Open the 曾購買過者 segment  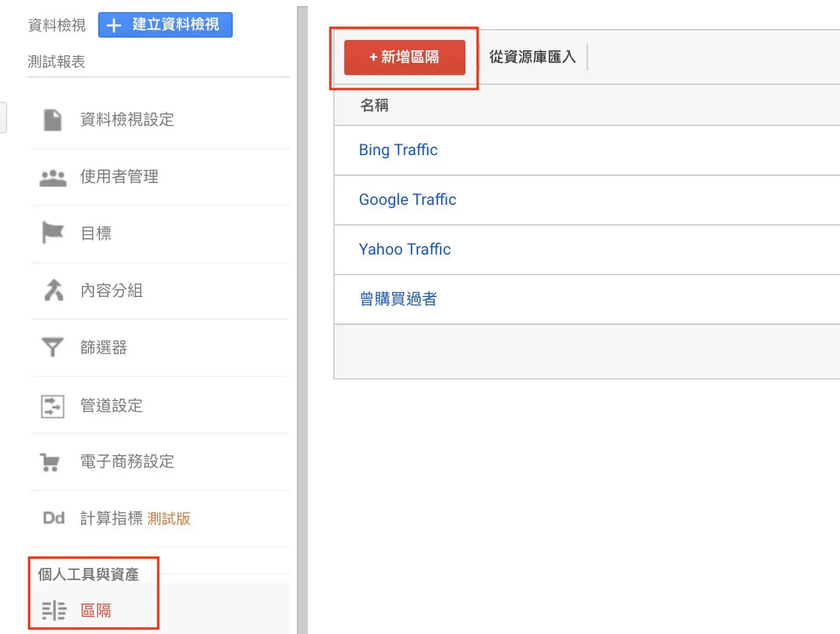[398, 299]
